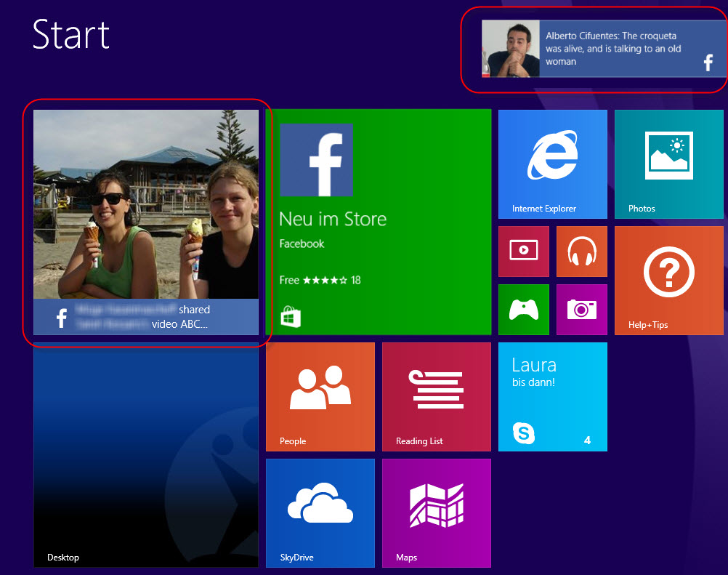Open the Help+Tips tile
Image resolution: width=728 pixels, height=575 pixels.
[668, 280]
